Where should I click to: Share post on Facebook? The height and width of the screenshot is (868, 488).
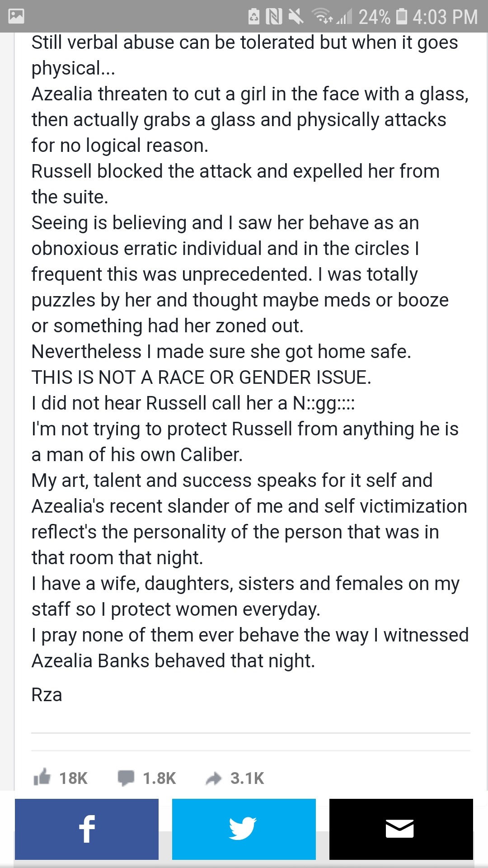[87, 829]
